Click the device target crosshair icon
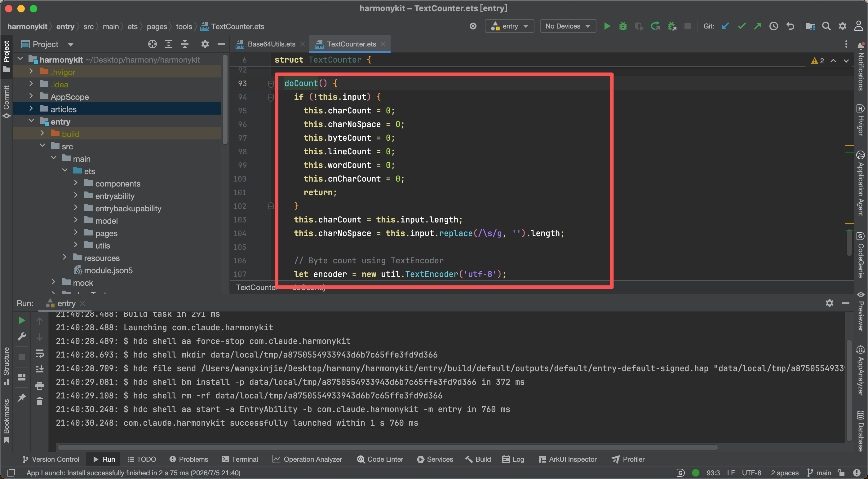 pyautogui.click(x=473, y=26)
